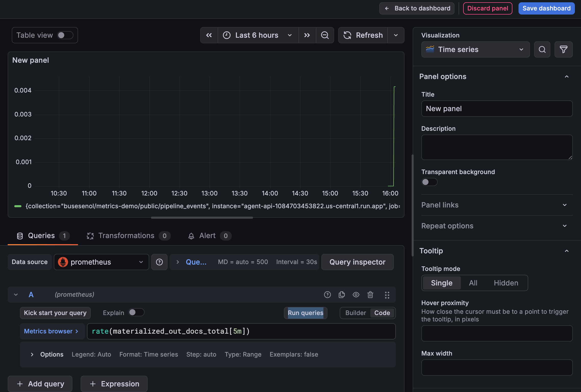Click Save dashboard
This screenshot has height=392, width=581.
pyautogui.click(x=546, y=8)
